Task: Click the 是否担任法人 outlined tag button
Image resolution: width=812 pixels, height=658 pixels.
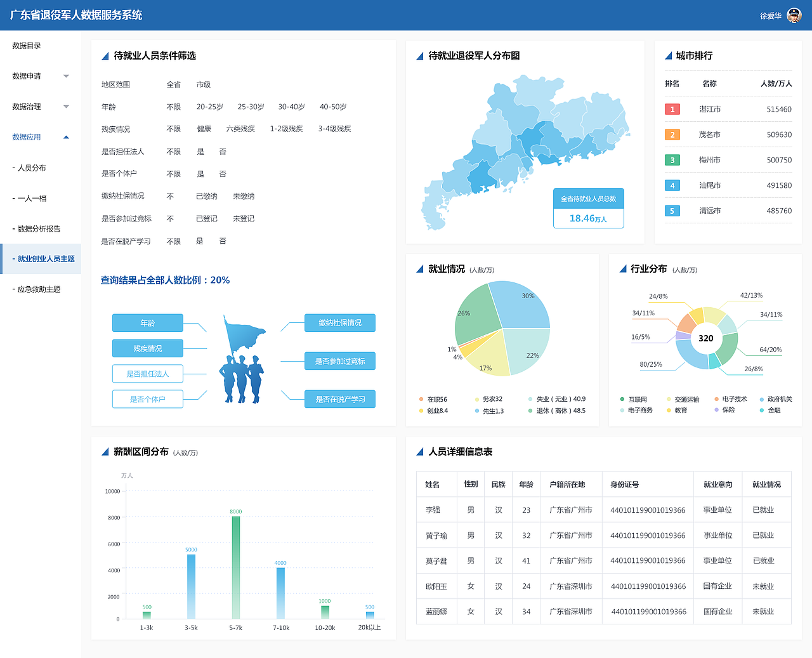Action: click(148, 374)
